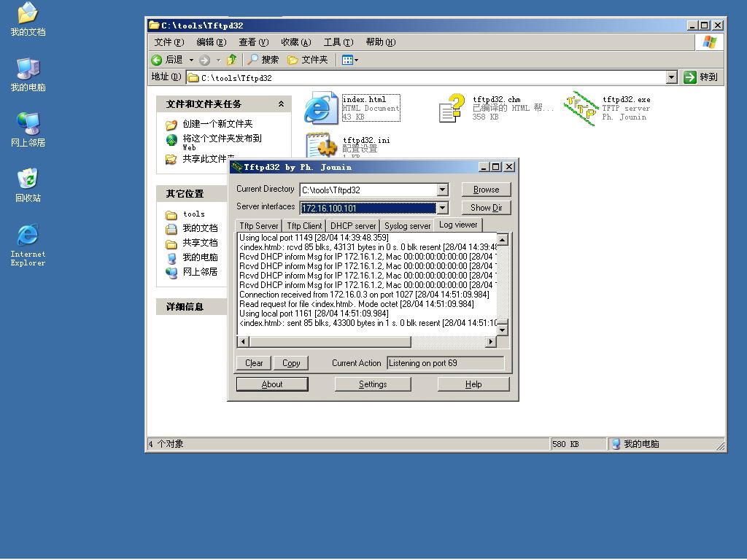Open My Computer in Other Places
The height and width of the screenshot is (560, 747).
click(x=200, y=257)
